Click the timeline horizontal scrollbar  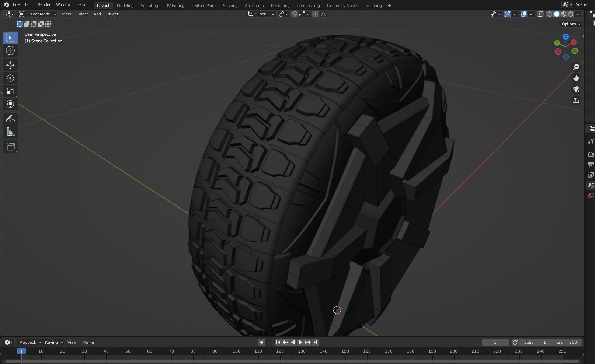click(x=292, y=361)
